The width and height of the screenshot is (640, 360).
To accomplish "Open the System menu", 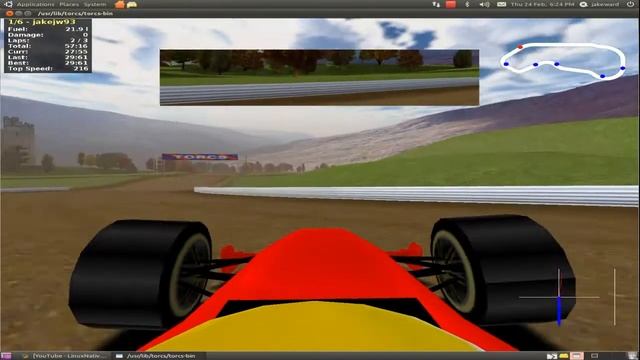I will pyautogui.click(x=95, y=4).
